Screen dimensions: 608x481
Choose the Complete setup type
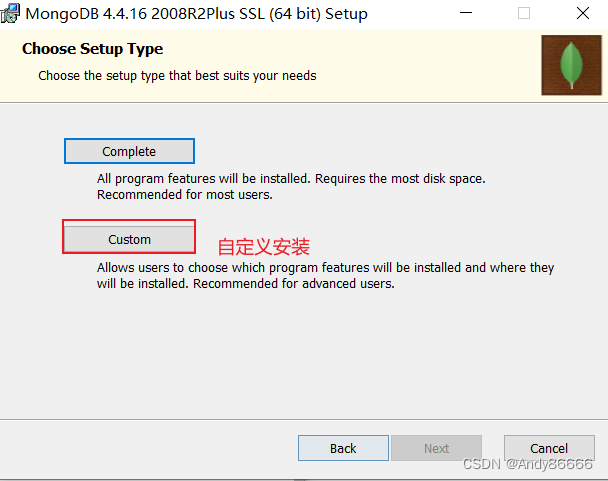tap(129, 151)
